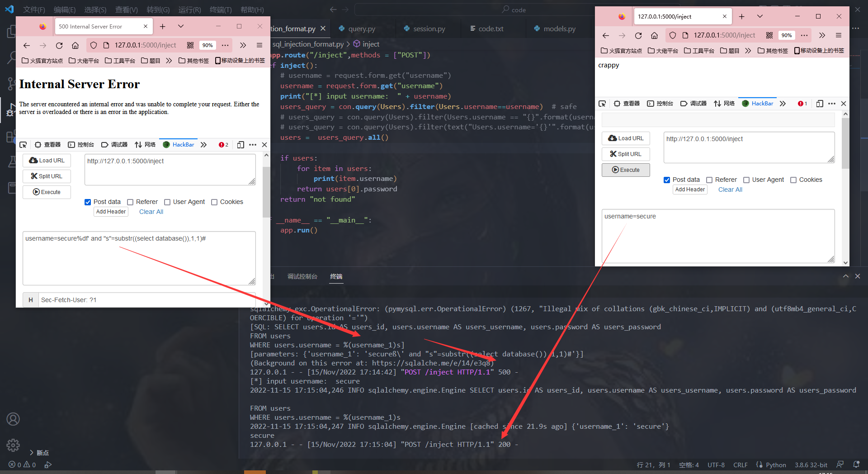Click zoom 90% indicator in left browser
This screenshot has height=474, width=868.
208,45
